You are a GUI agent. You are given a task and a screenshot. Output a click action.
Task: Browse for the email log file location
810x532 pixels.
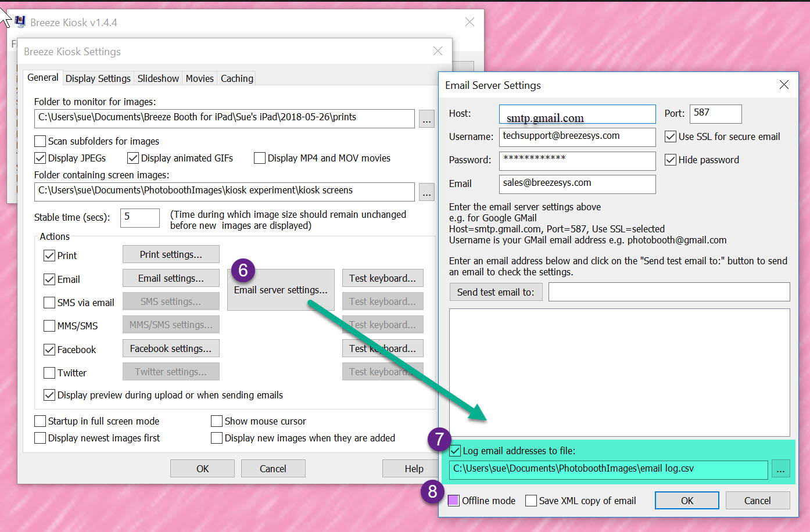pos(781,469)
